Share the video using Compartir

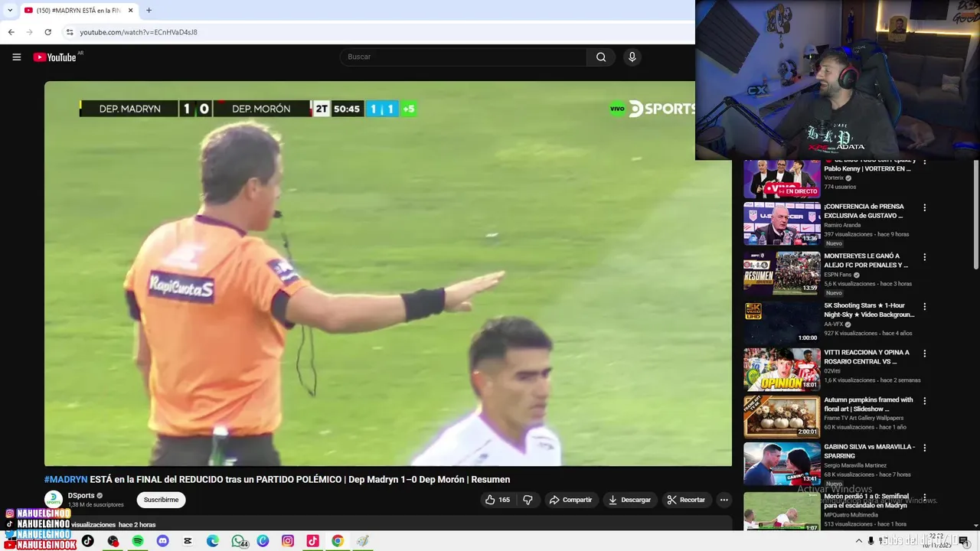click(x=570, y=500)
